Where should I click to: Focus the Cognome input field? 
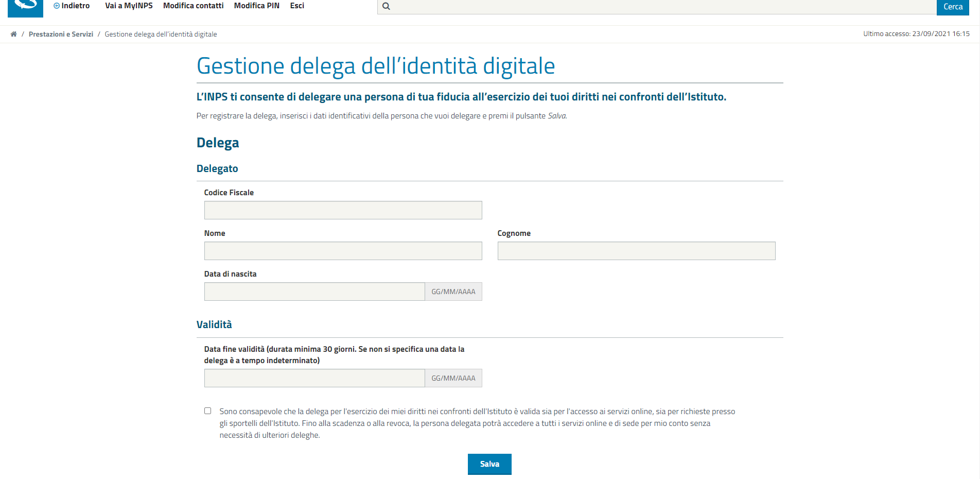tap(636, 251)
